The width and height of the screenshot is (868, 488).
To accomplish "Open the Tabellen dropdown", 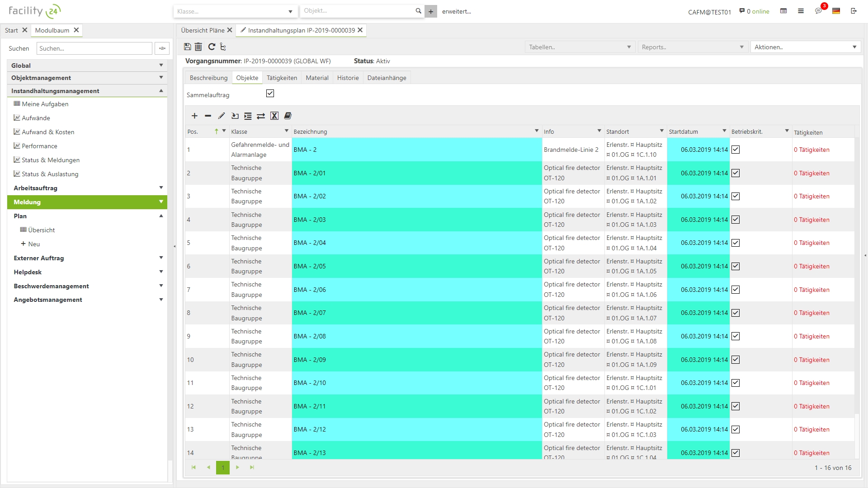I will (x=579, y=47).
